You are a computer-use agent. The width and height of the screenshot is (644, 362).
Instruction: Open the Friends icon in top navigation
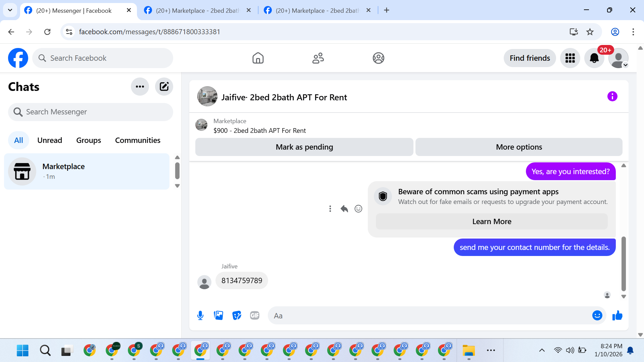(318, 58)
